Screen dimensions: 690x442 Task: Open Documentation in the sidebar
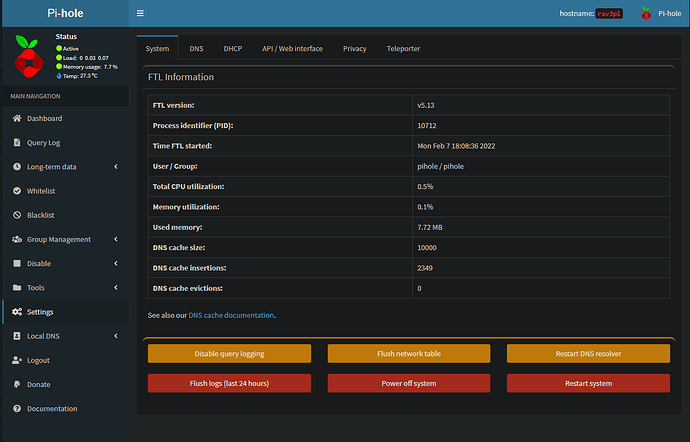click(x=65, y=409)
